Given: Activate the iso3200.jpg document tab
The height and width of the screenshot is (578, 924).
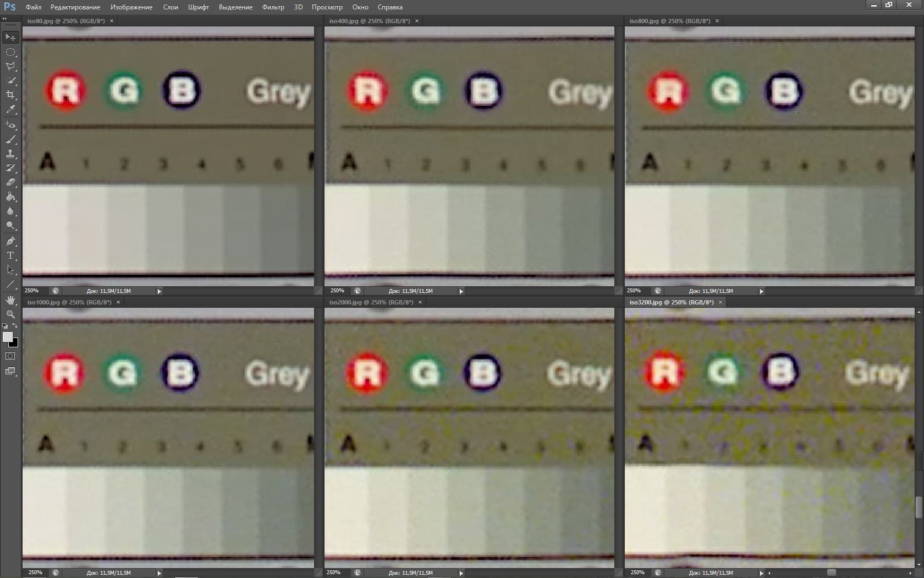Looking at the screenshot, I should [x=672, y=302].
